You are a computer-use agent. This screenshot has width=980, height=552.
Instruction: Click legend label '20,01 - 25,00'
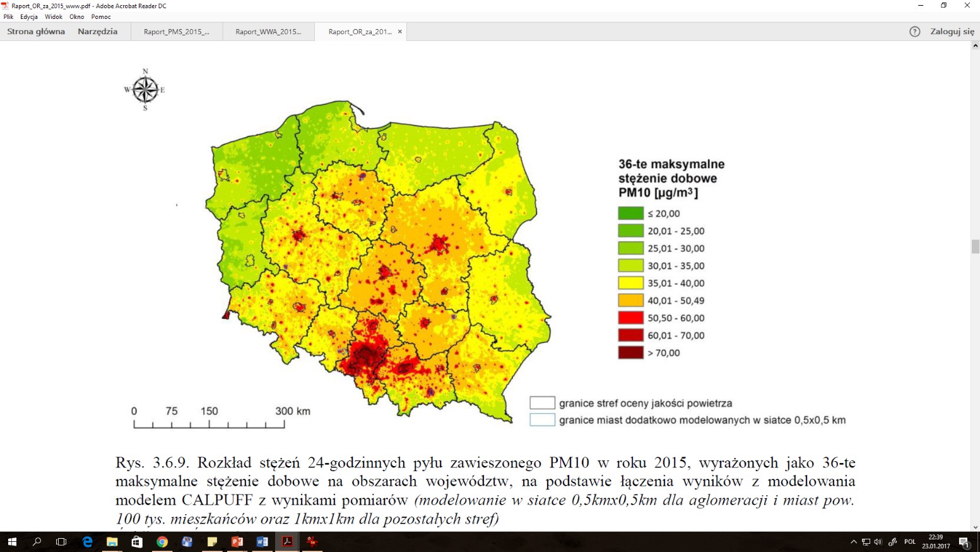pos(676,231)
